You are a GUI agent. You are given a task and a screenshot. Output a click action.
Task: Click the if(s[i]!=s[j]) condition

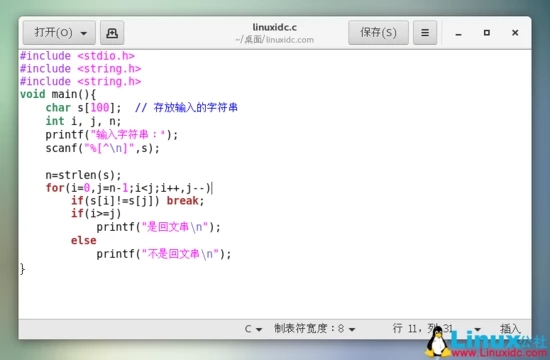[115, 201]
